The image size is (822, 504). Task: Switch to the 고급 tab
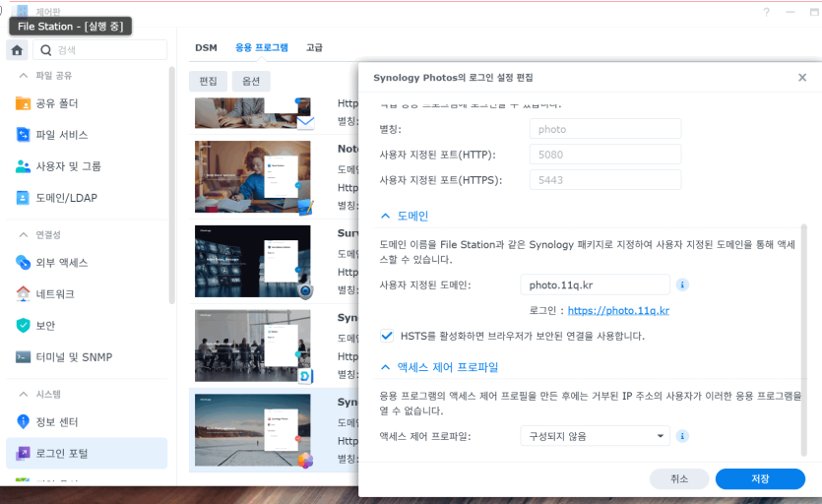pos(315,47)
